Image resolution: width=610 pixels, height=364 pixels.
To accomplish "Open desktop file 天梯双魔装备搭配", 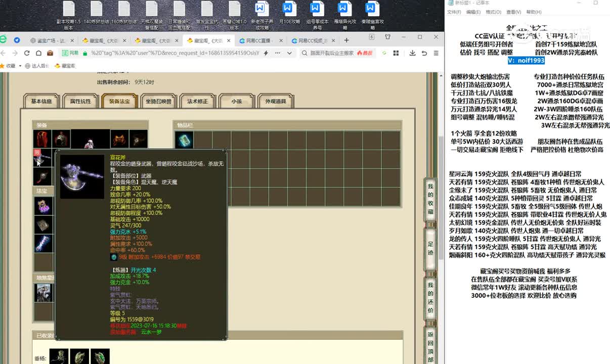I will 151,15.
